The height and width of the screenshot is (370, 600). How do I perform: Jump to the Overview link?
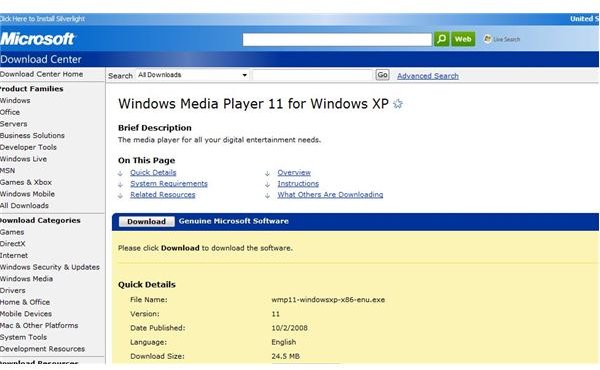pyautogui.click(x=294, y=173)
